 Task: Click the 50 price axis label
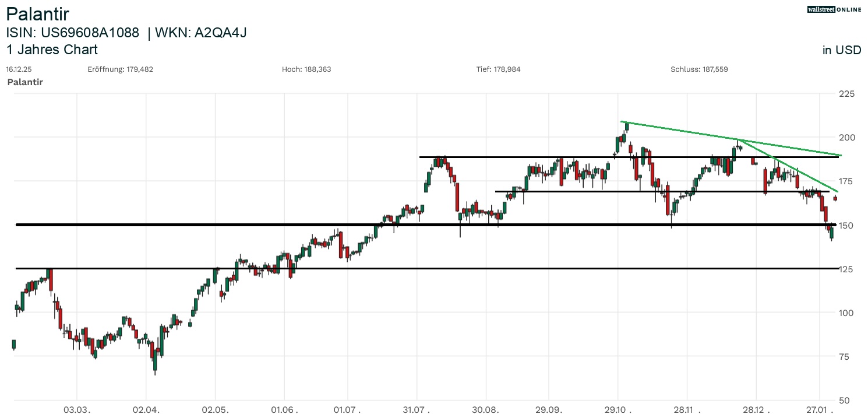[844, 401]
